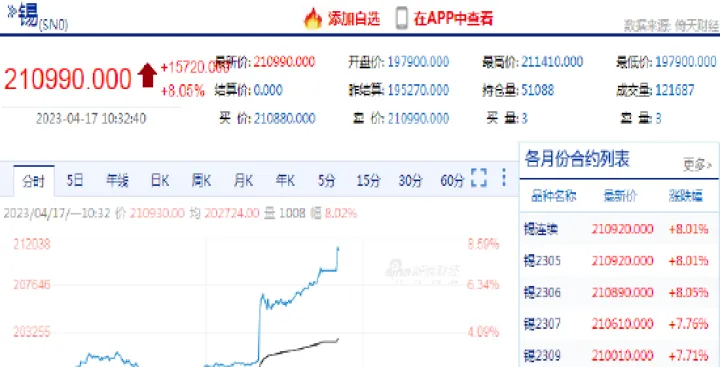Click the chart percent label 6.34%

click(483, 285)
